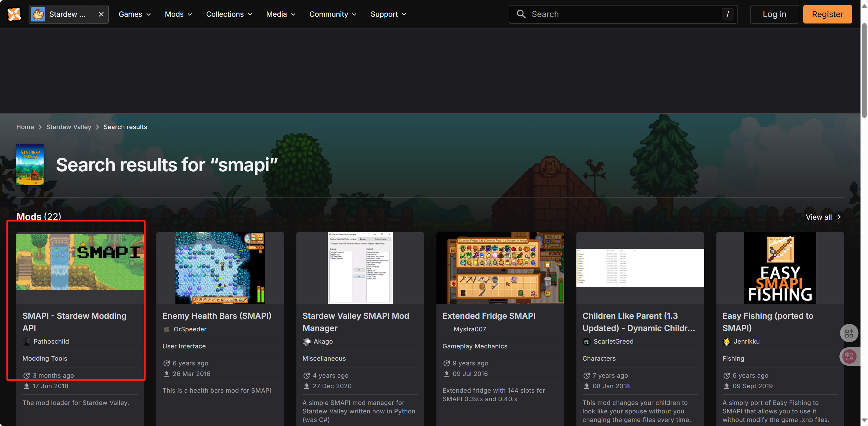The height and width of the screenshot is (426, 868).
Task: Open Easy Fishing (ported to SMAPI) title
Action: 768,322
